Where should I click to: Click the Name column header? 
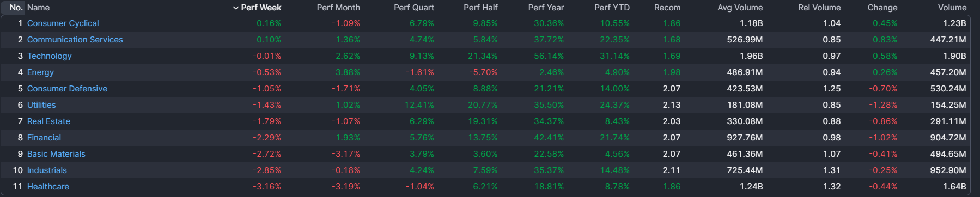point(38,8)
